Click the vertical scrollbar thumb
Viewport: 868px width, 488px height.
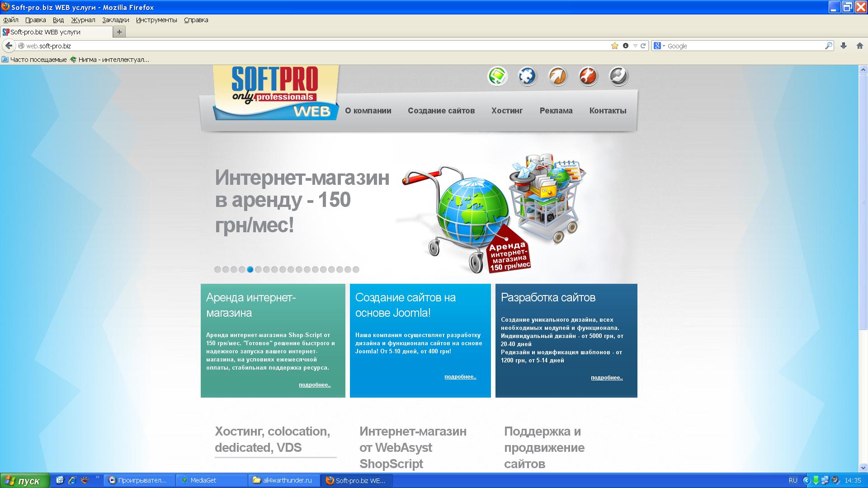(x=863, y=202)
